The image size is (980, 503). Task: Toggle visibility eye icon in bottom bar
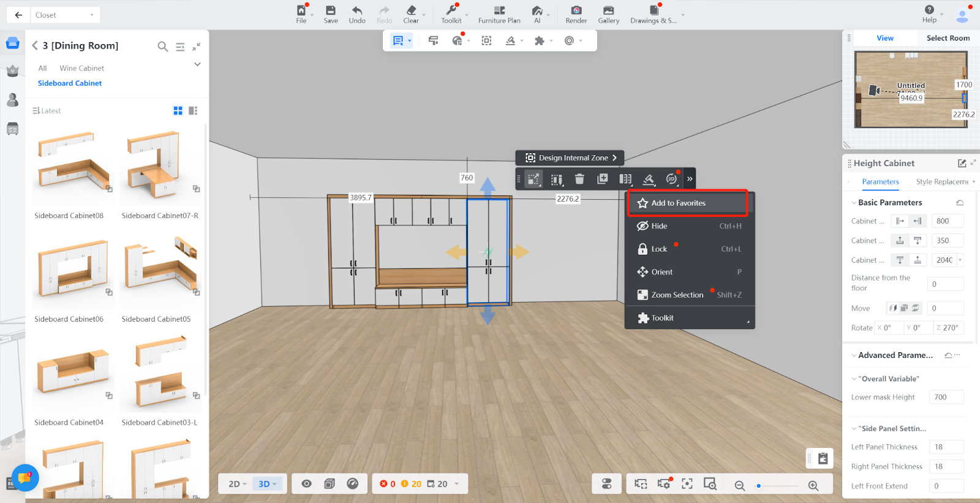click(x=307, y=484)
